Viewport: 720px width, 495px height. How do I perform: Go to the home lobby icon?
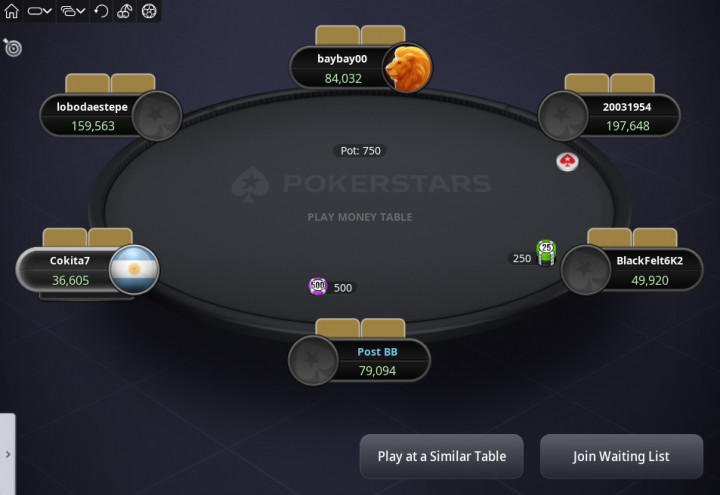[x=11, y=11]
